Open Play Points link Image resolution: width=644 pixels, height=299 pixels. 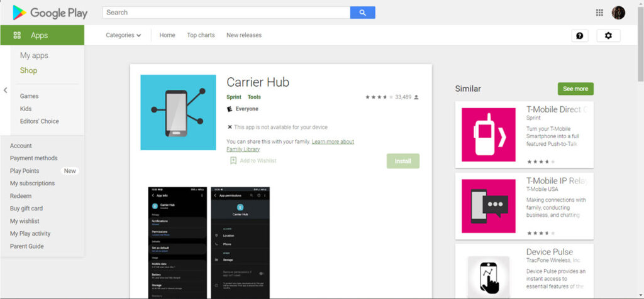[x=25, y=171]
